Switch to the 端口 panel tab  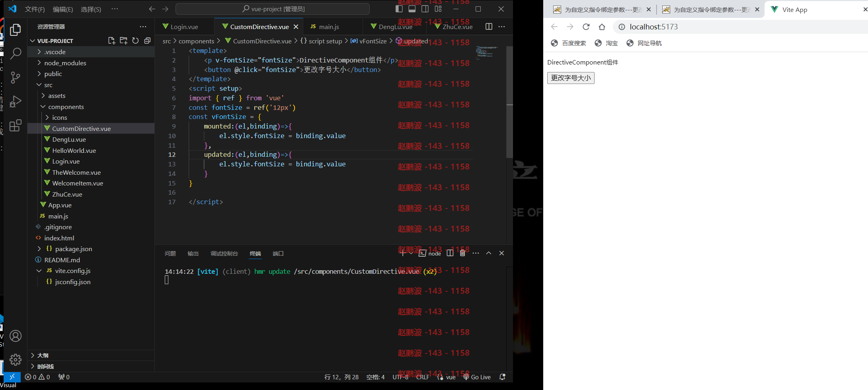(278, 253)
